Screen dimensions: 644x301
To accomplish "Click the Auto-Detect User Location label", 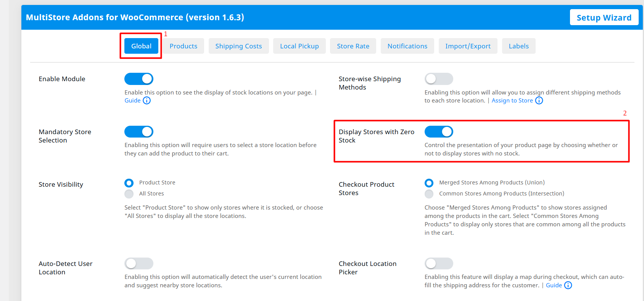I will pos(65,268).
